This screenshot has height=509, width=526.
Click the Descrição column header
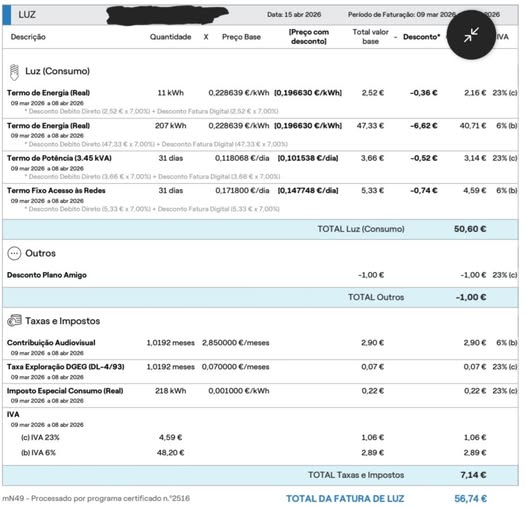click(28, 37)
